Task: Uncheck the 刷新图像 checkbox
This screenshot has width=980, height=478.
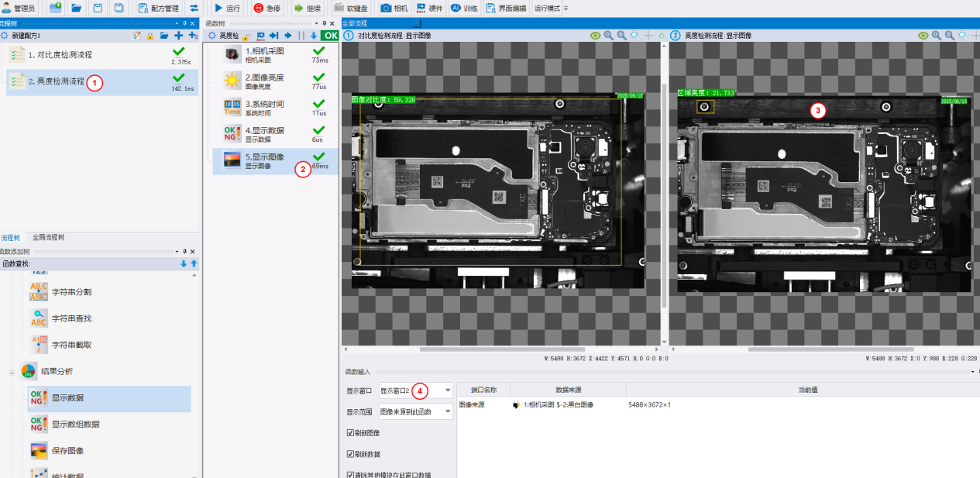Action: 351,433
